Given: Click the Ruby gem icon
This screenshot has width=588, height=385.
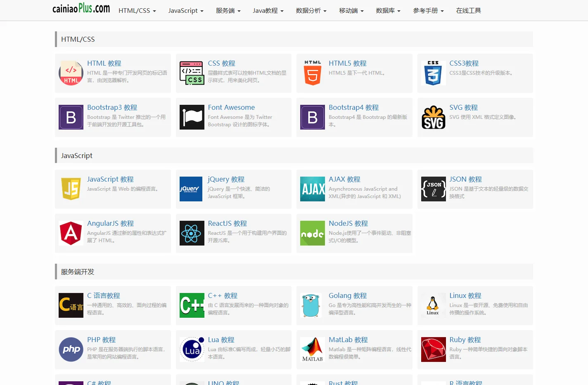Looking at the screenshot, I should [434, 350].
